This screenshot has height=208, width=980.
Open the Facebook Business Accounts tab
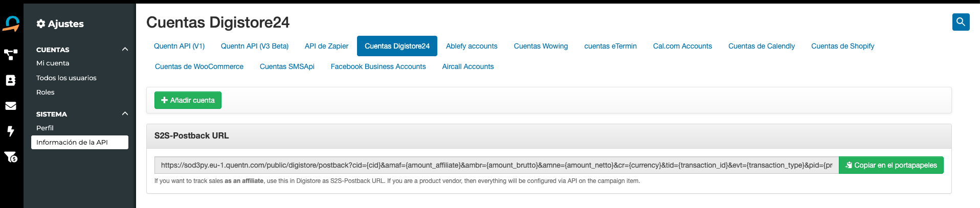pos(378,66)
